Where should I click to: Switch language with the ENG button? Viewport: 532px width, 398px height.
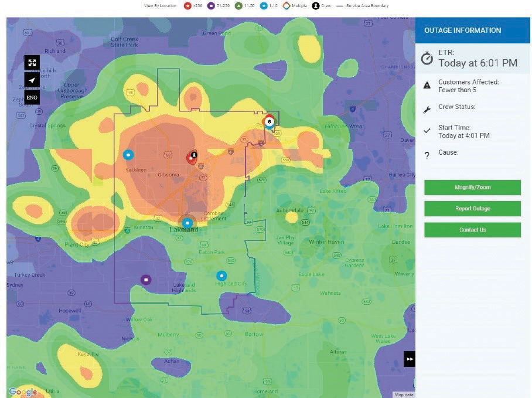32,98
